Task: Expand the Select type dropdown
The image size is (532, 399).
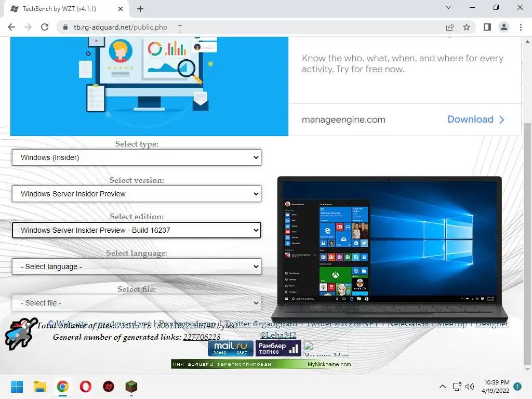Action: pyautogui.click(x=137, y=157)
